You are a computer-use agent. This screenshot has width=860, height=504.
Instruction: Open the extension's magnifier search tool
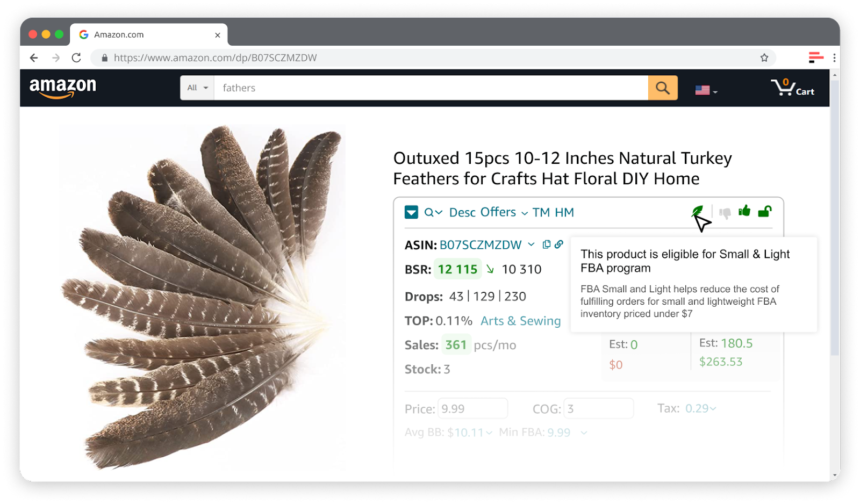coord(430,212)
